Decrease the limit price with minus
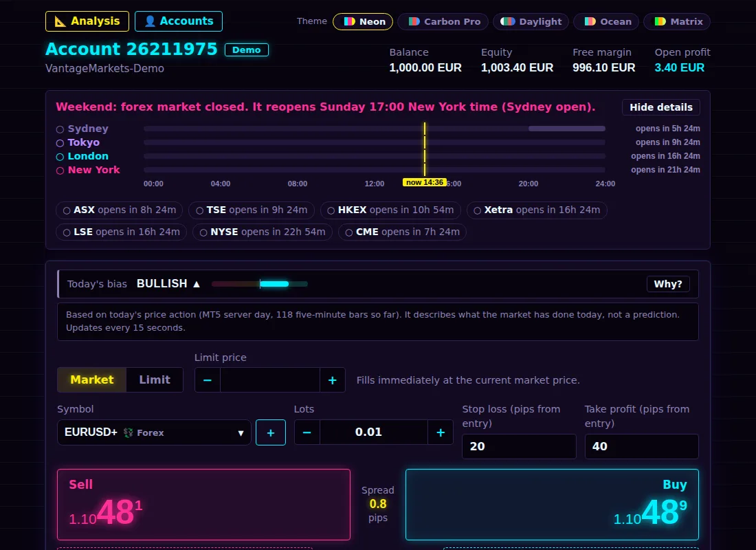The height and width of the screenshot is (550, 756). pos(208,380)
